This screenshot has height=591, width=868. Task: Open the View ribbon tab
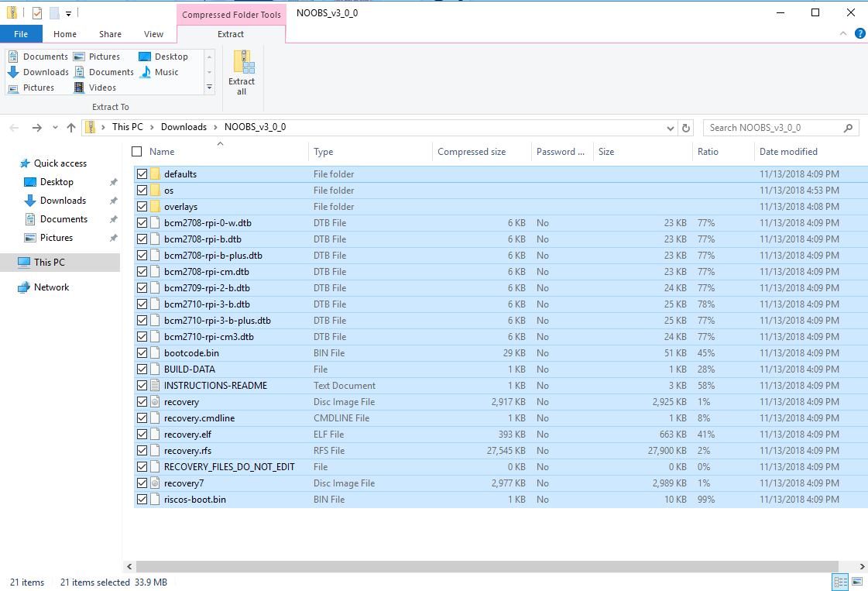153,34
